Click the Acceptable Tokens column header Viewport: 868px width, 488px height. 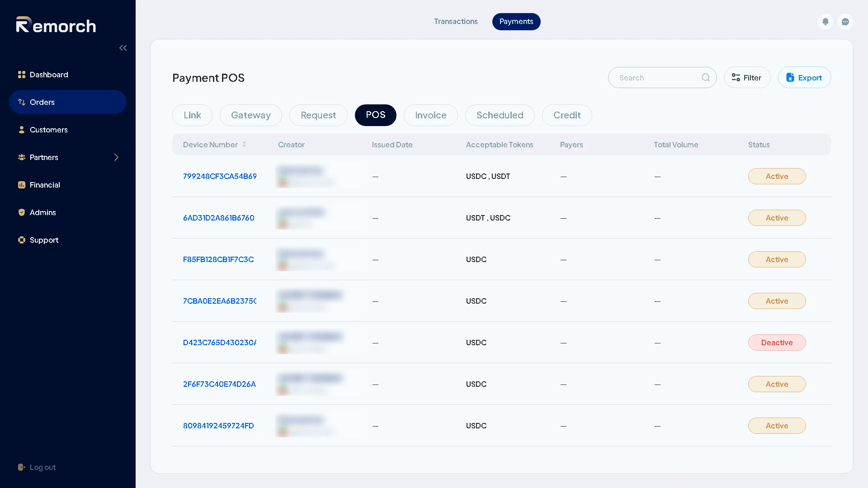pyautogui.click(x=500, y=145)
